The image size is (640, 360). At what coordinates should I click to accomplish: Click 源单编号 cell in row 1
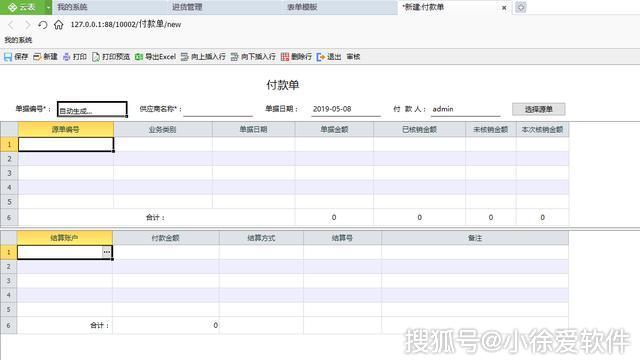tap(66, 144)
